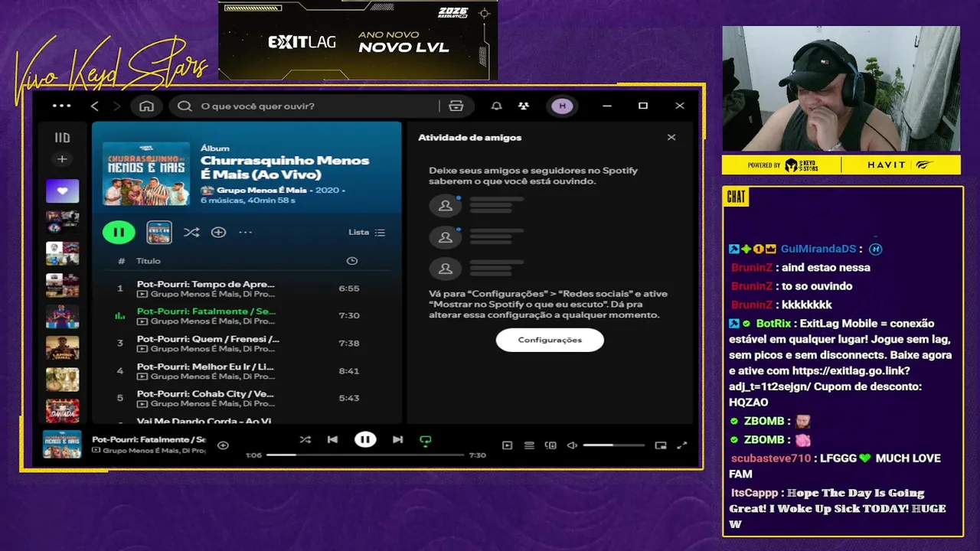
Task: Click the 'Configurações' button
Action: click(550, 340)
